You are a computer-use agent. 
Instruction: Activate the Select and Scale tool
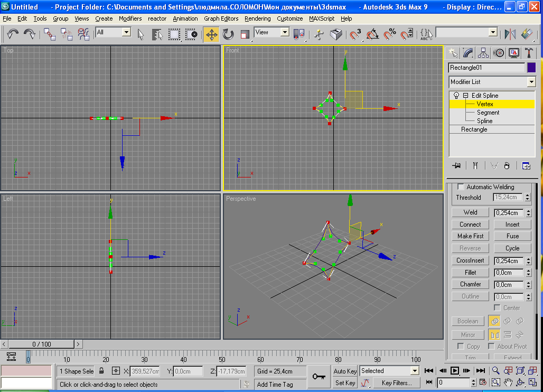(x=245, y=34)
